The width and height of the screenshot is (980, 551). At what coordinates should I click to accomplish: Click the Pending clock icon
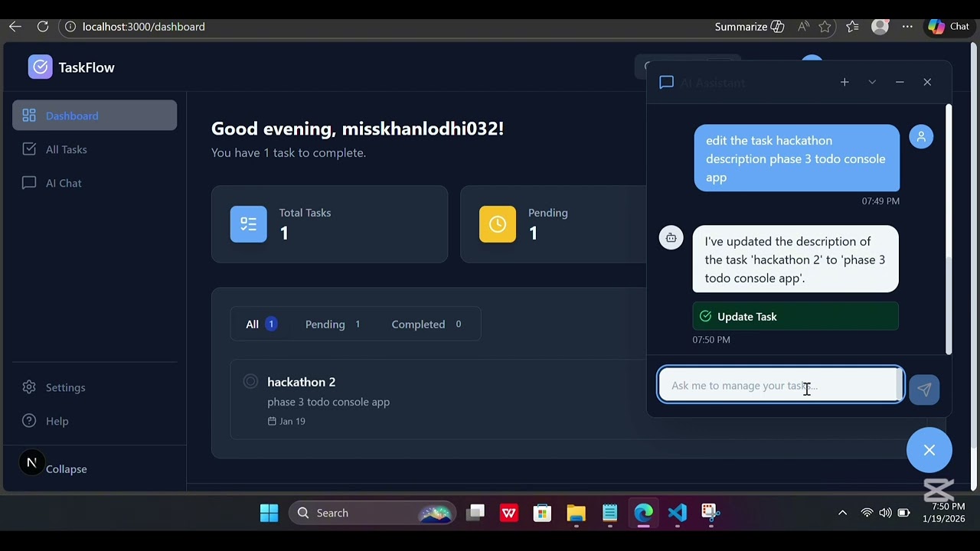pos(498,224)
